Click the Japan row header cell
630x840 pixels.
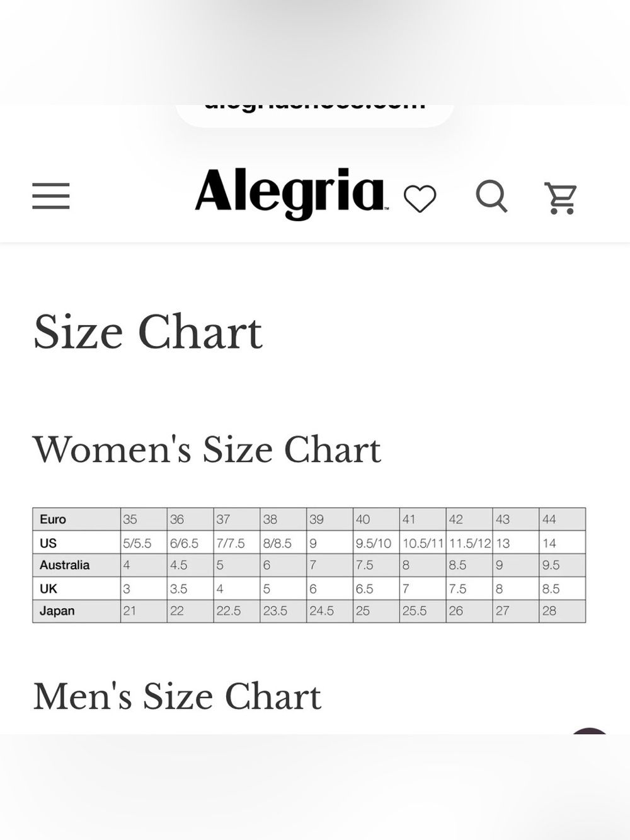(76, 611)
